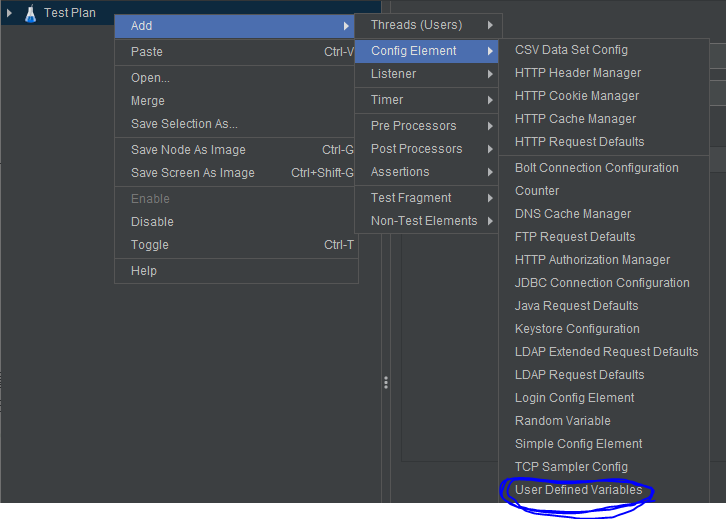Add a Login Config Element

(x=604, y=398)
